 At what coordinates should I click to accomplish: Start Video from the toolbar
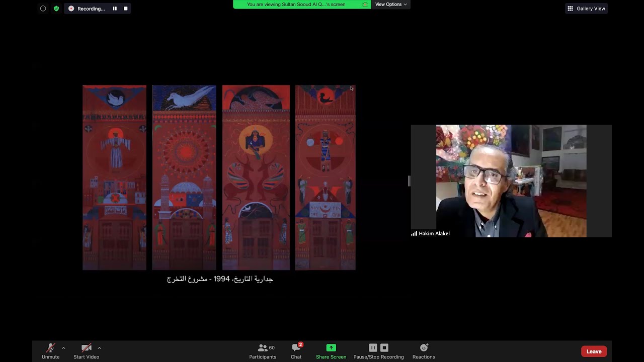86,351
